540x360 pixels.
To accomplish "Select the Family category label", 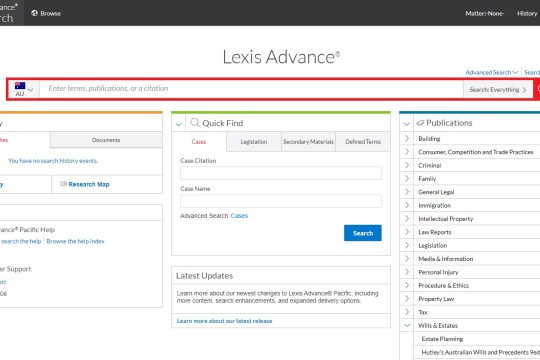I will (427, 179).
